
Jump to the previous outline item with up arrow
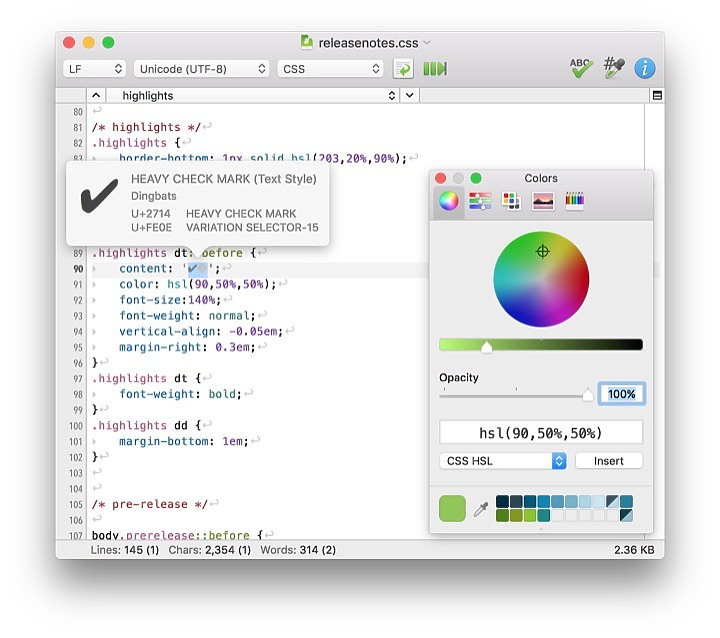(x=96, y=96)
